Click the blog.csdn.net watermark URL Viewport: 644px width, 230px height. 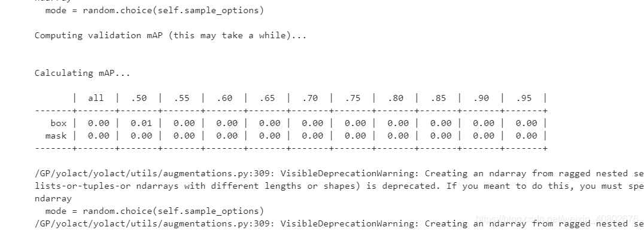(557, 219)
